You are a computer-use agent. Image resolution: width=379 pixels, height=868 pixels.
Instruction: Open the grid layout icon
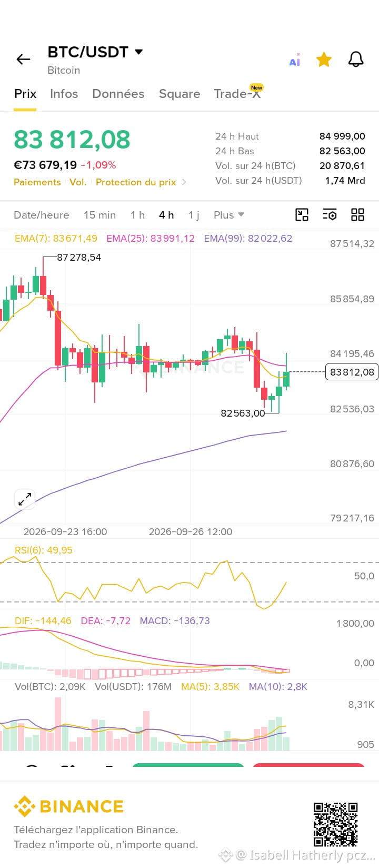[x=357, y=214]
